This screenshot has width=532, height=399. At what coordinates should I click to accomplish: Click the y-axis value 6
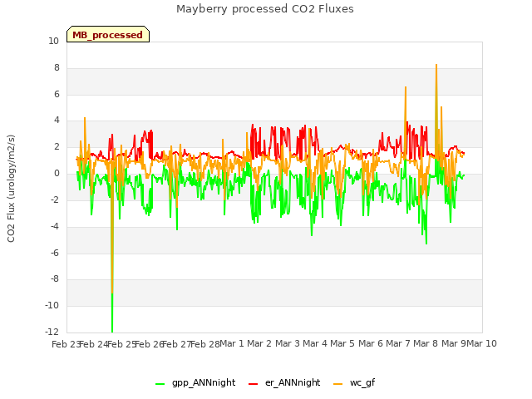click(x=57, y=94)
